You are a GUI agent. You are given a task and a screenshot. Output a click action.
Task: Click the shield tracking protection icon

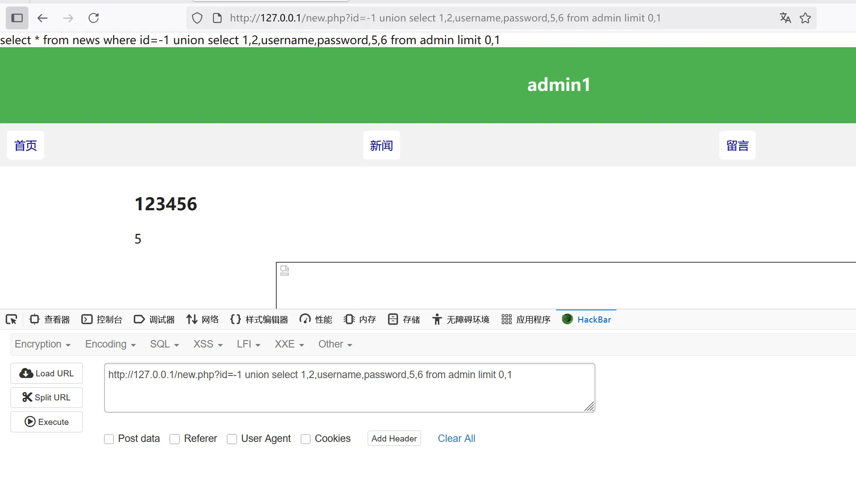pyautogui.click(x=197, y=18)
